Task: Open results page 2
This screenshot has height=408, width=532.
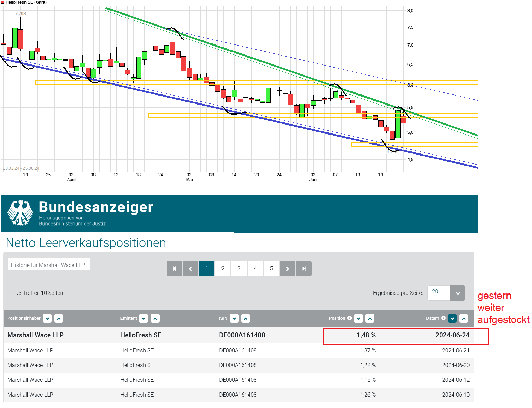Action: point(223,269)
